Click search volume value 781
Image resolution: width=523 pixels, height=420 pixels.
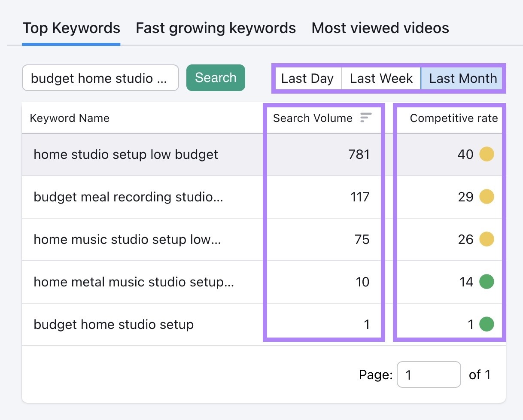(359, 154)
